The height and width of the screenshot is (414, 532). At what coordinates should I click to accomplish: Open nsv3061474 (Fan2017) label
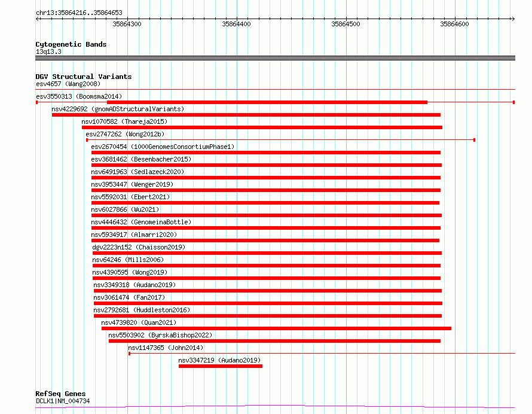[x=129, y=297]
